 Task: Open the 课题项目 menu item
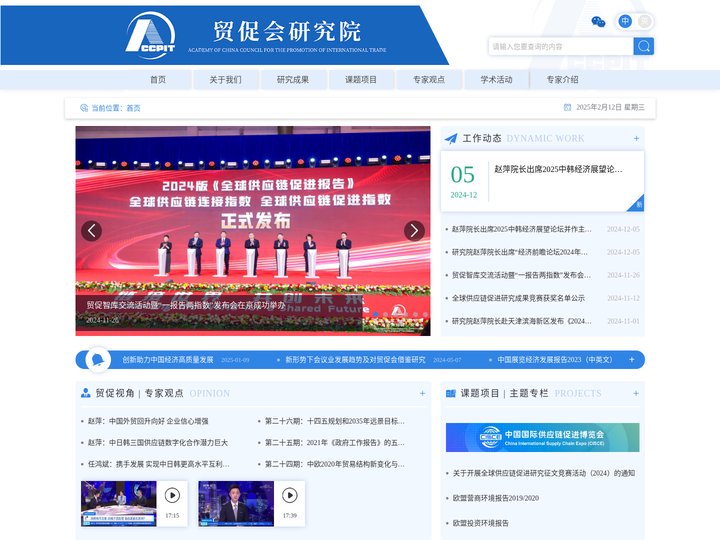pos(361,79)
